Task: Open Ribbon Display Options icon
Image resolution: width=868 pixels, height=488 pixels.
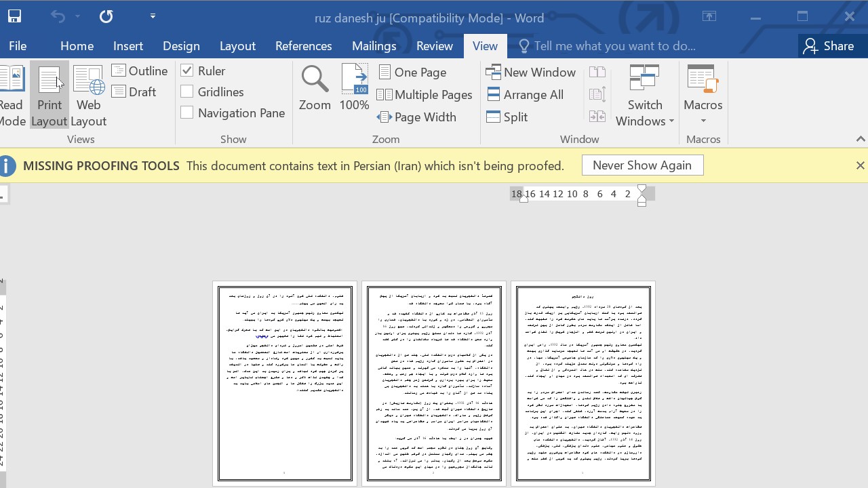Action: (x=709, y=17)
